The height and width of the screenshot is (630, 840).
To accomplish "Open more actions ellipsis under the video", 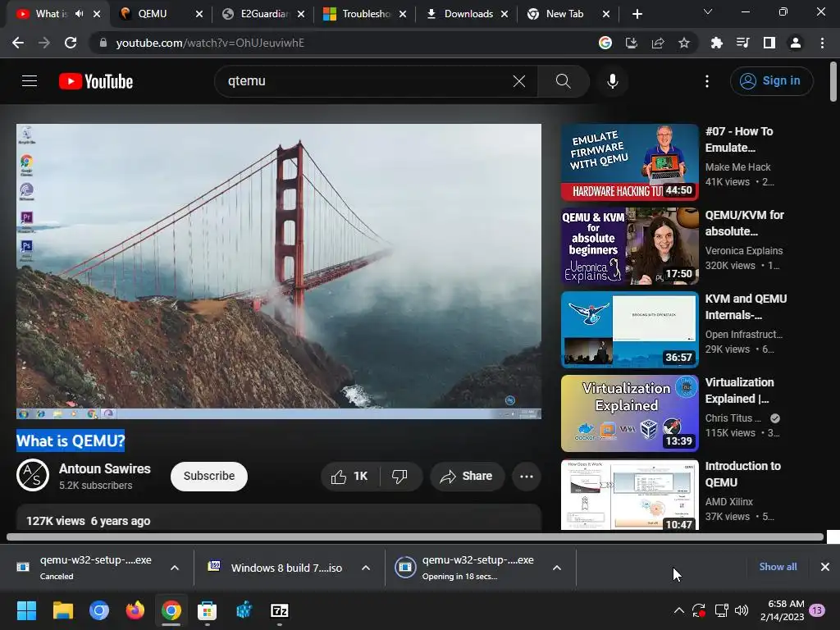I will click(x=526, y=477).
